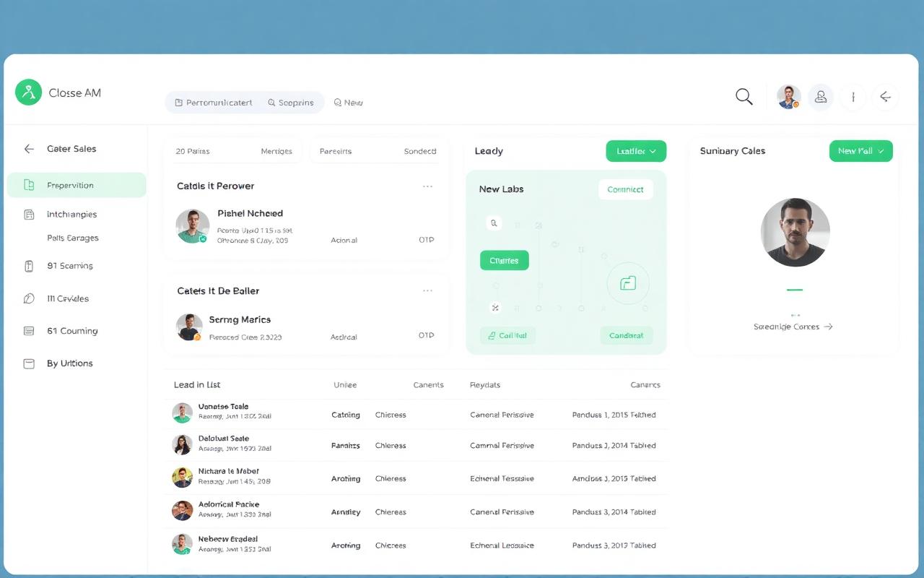This screenshot has height=578, width=924.
Task: Open the vertical options icon in header
Action: (x=853, y=97)
